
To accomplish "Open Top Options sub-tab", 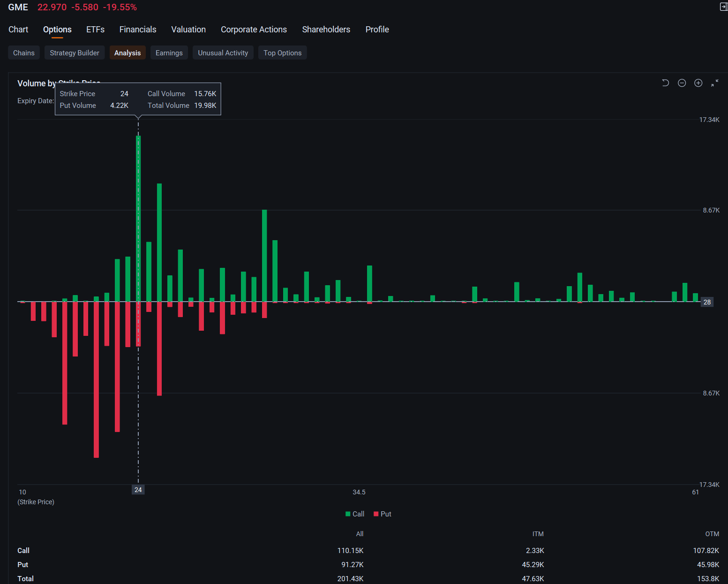I will point(283,53).
